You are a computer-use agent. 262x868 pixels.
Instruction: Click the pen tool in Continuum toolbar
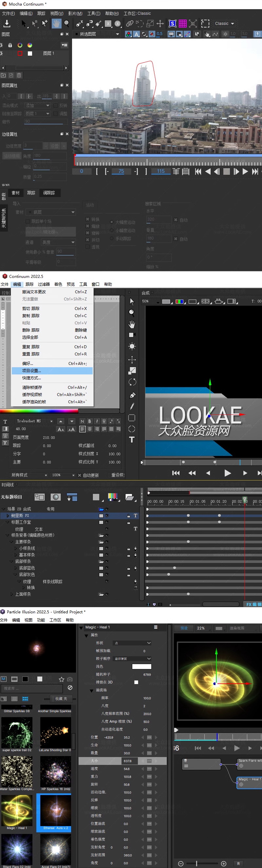pos(132,395)
